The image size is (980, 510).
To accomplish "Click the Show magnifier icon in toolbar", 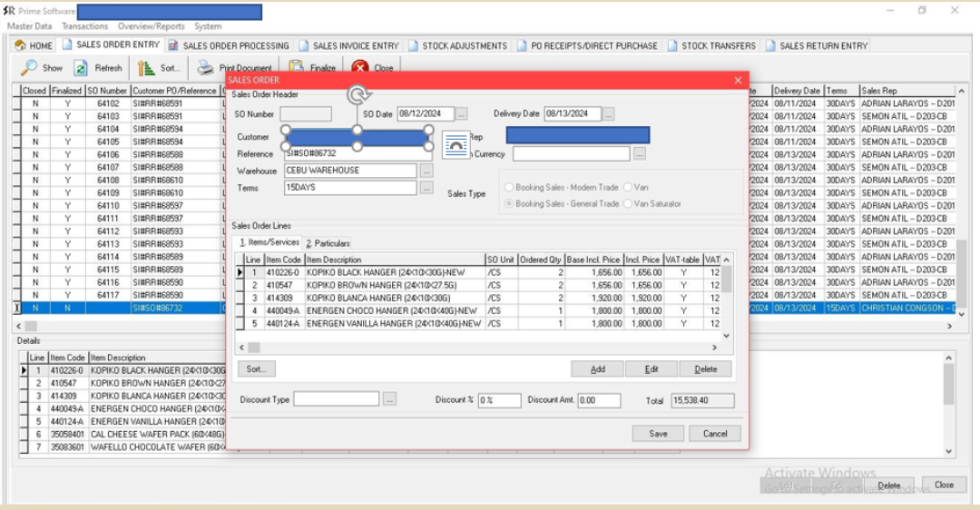I will tap(29, 68).
